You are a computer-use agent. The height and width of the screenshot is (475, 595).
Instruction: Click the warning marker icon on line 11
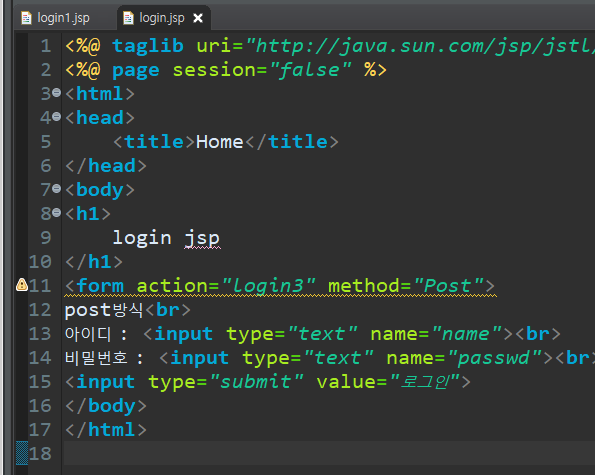22,285
